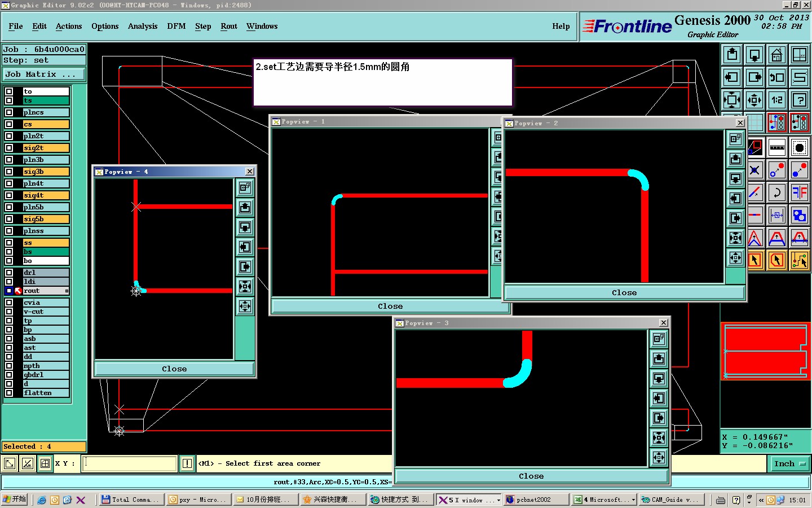
Task: Click Close button in Popview 4
Action: click(x=174, y=369)
